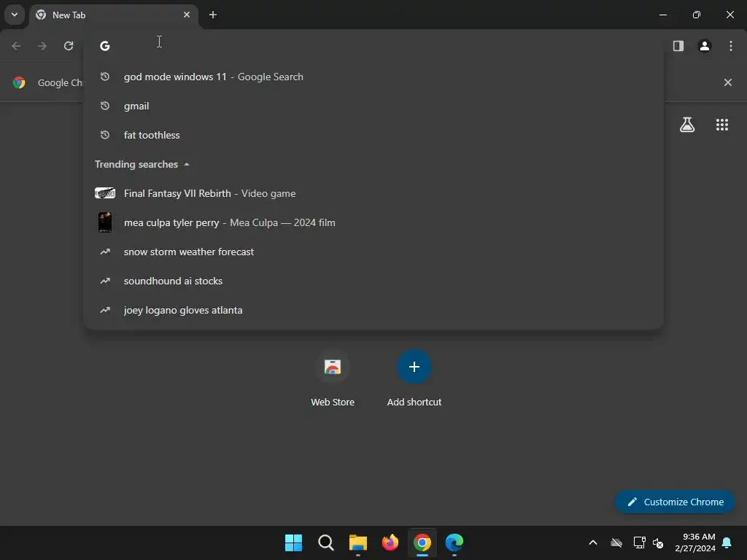Choose 'joey logano gloves atlanta' suggestion
This screenshot has height=560, width=747.
click(x=373, y=310)
